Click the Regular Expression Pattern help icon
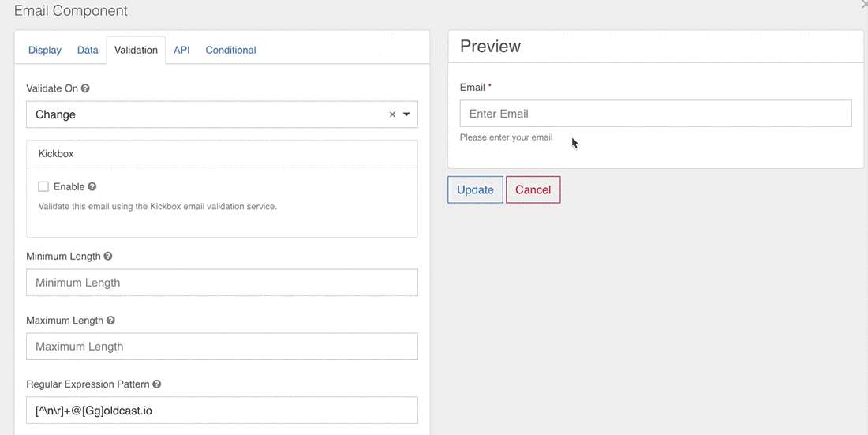Screen dimensions: 868x435 (156, 384)
